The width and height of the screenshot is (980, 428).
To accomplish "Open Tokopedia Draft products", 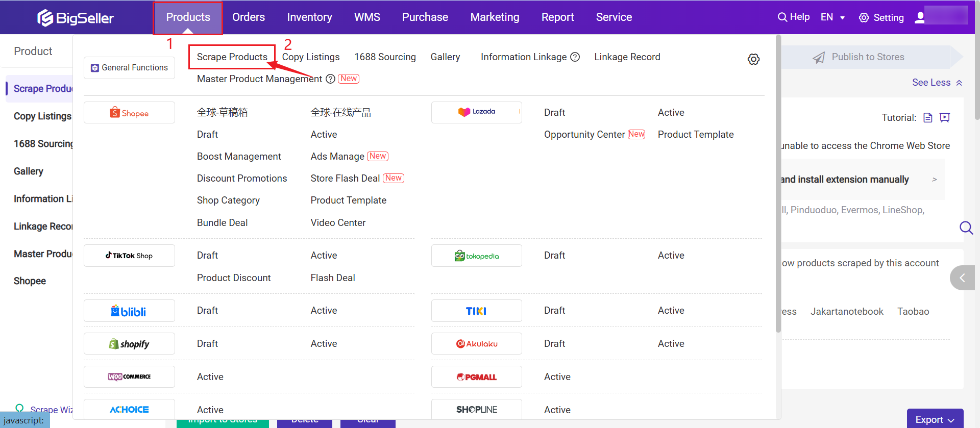I will pos(554,256).
